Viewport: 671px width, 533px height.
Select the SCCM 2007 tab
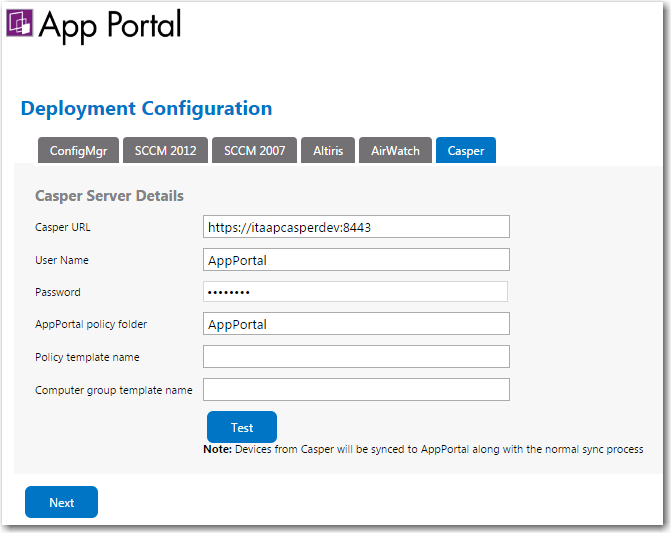coord(255,151)
